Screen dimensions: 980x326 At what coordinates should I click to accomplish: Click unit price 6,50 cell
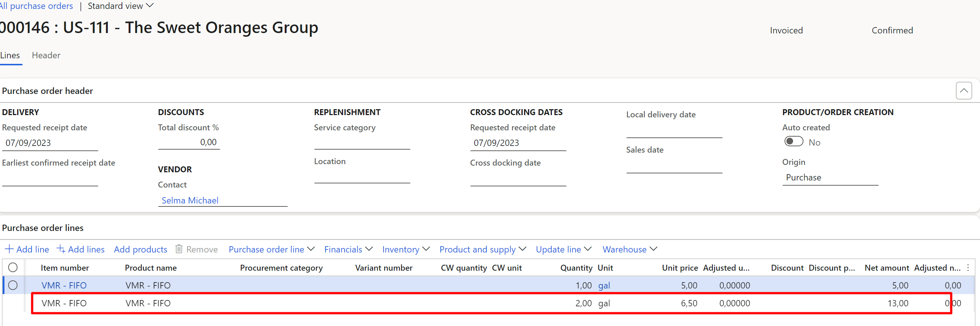click(x=689, y=303)
